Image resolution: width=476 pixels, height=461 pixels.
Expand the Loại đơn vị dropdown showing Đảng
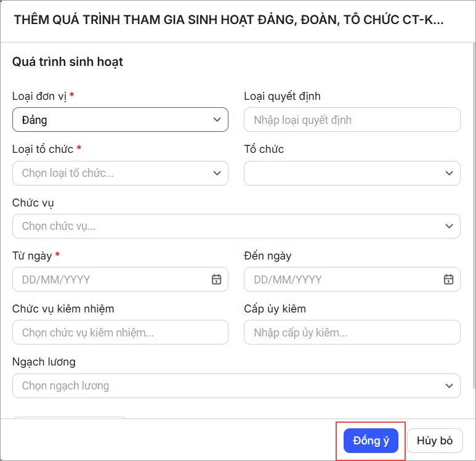(x=120, y=120)
